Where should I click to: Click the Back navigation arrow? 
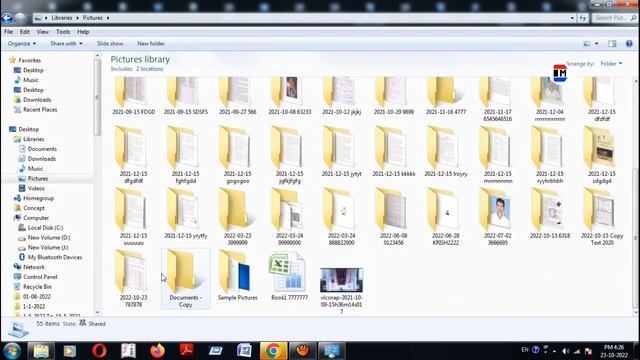[7, 18]
